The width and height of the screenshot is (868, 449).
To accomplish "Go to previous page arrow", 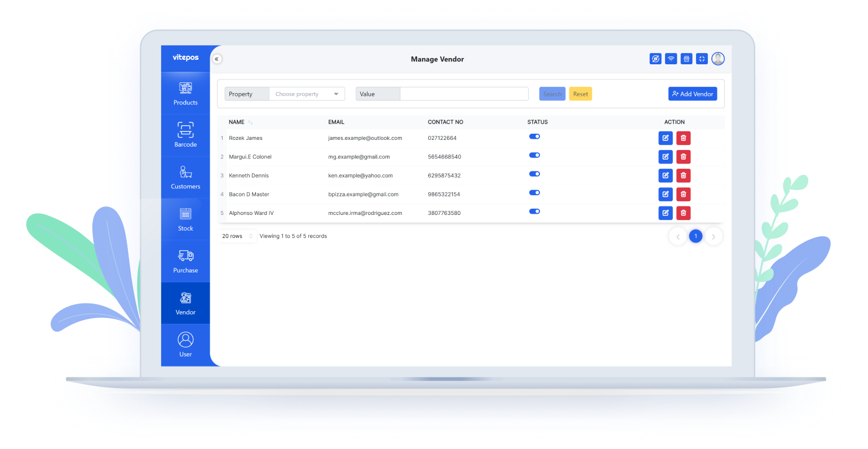I will pyautogui.click(x=677, y=236).
